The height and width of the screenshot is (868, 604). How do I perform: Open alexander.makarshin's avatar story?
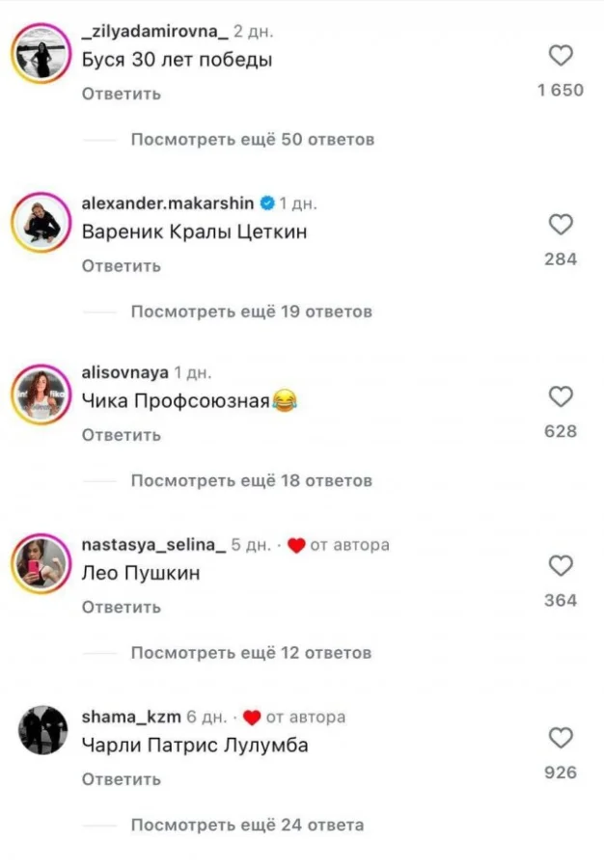tap(41, 223)
